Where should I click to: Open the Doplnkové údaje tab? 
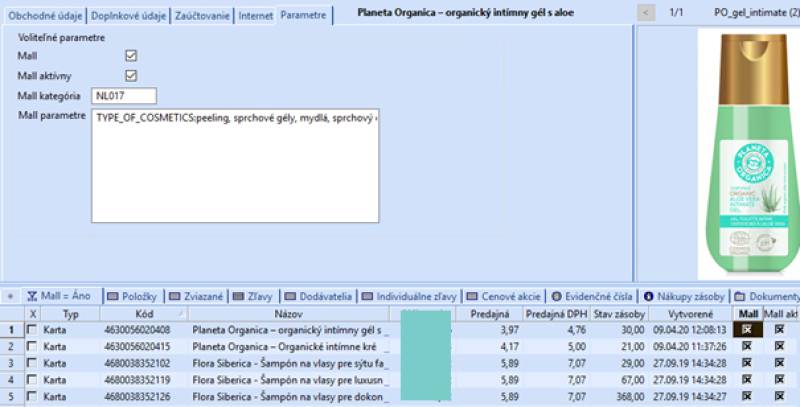(129, 16)
